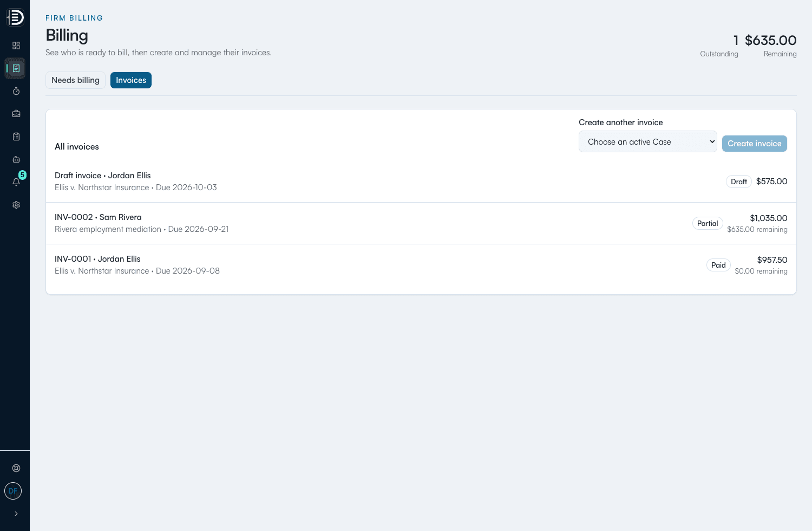
Task: Open the clipboard tasks icon
Action: pyautogui.click(x=16, y=137)
